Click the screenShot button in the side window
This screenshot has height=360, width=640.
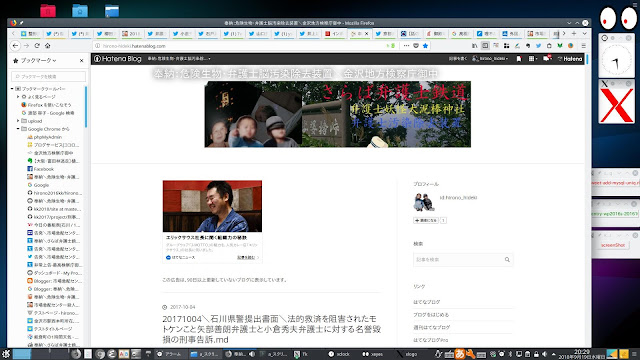[x=613, y=245]
